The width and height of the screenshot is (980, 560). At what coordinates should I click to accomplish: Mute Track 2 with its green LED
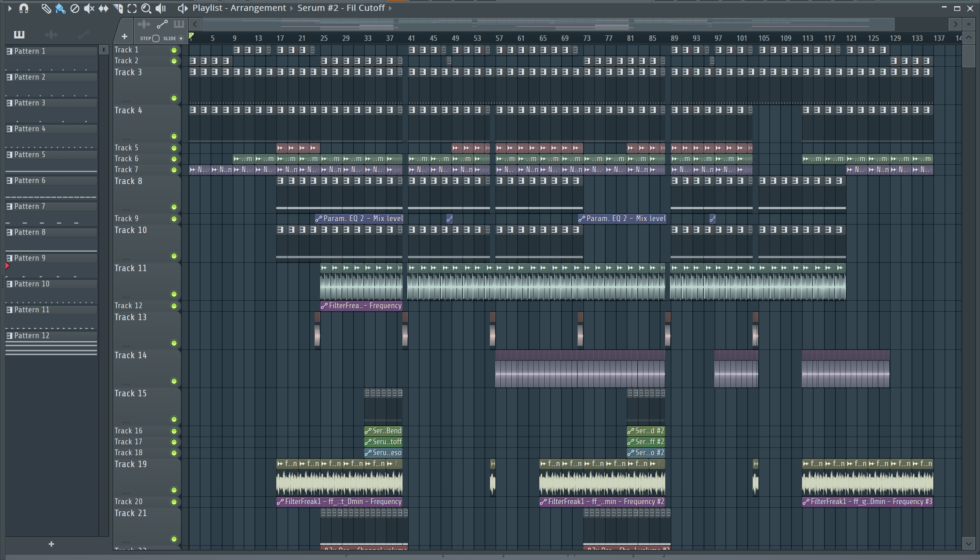point(174,61)
